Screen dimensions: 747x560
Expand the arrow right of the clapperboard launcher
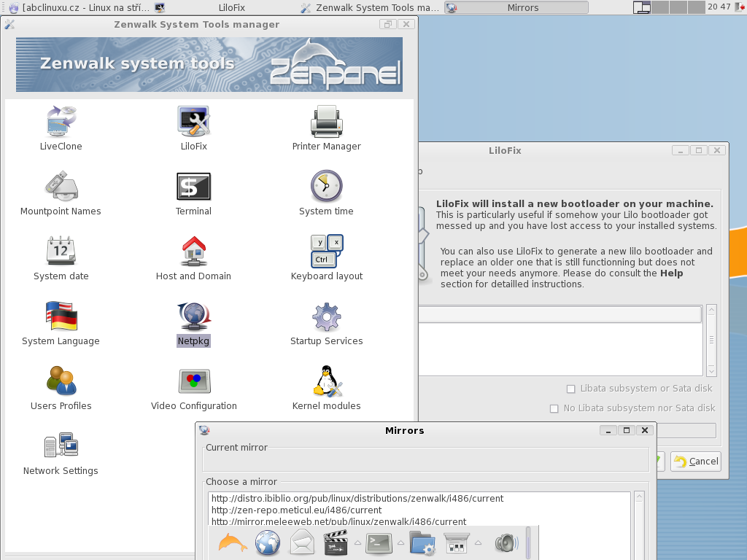(x=357, y=542)
